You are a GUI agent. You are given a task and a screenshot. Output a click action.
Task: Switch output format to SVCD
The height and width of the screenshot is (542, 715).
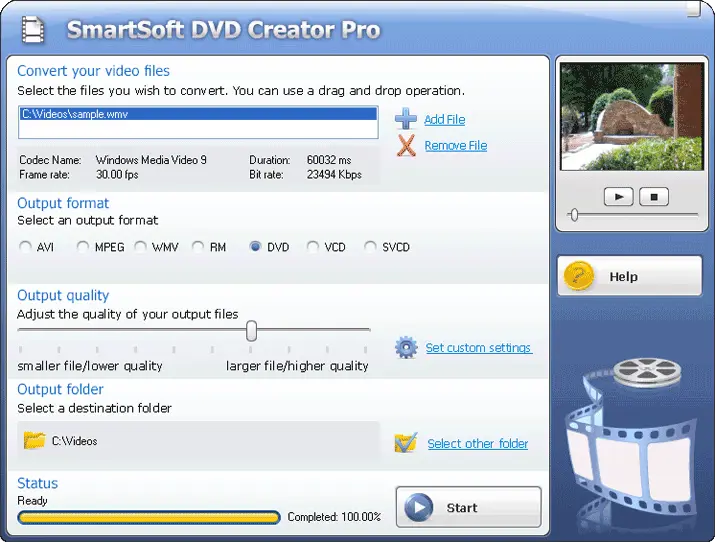(371, 247)
